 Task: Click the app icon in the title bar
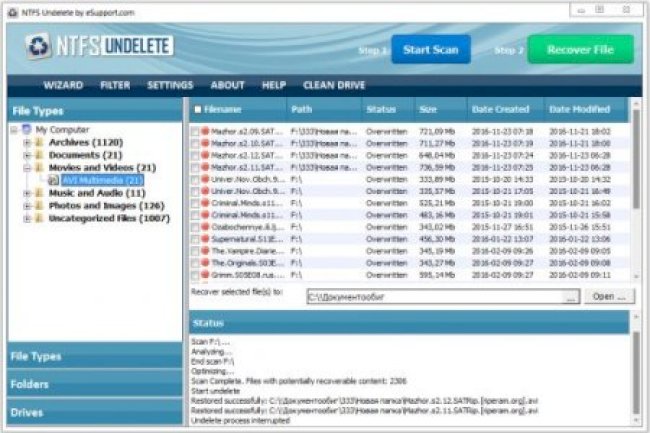[x=13, y=13]
